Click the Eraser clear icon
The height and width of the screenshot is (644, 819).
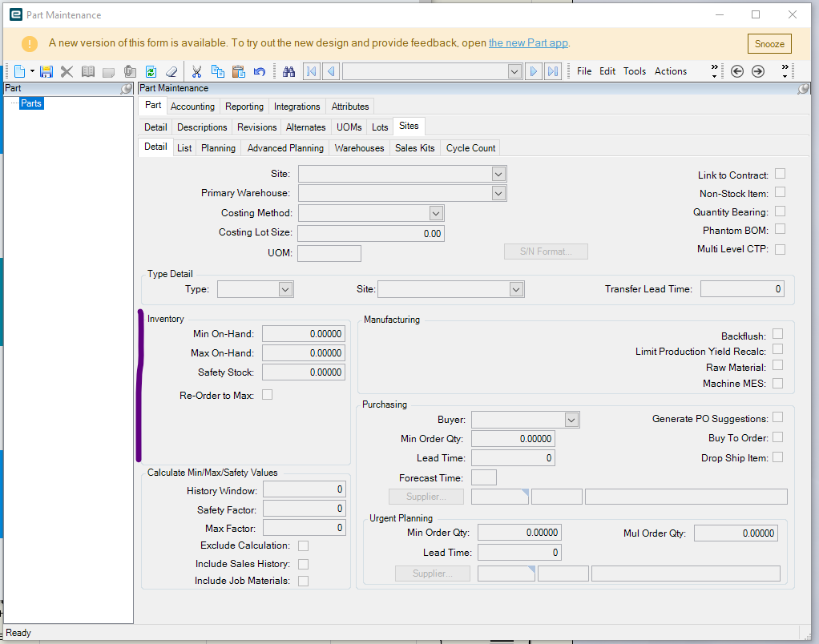point(171,71)
